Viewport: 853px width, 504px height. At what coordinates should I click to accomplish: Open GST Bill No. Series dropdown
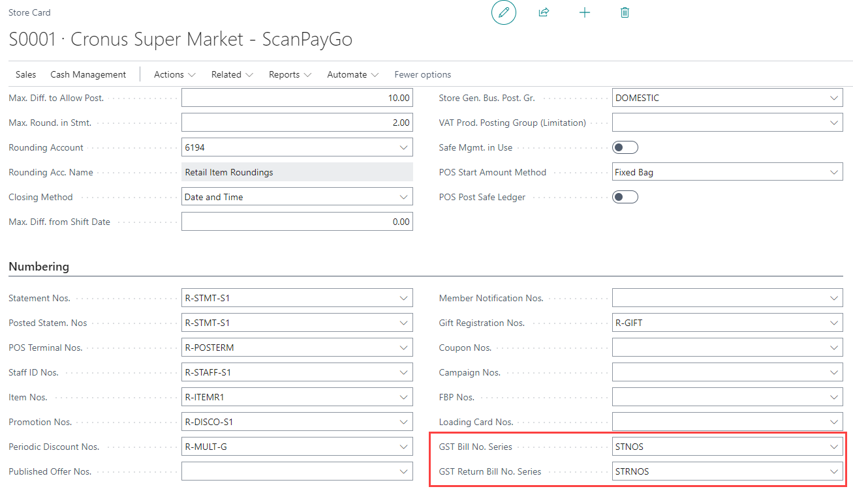pos(833,447)
